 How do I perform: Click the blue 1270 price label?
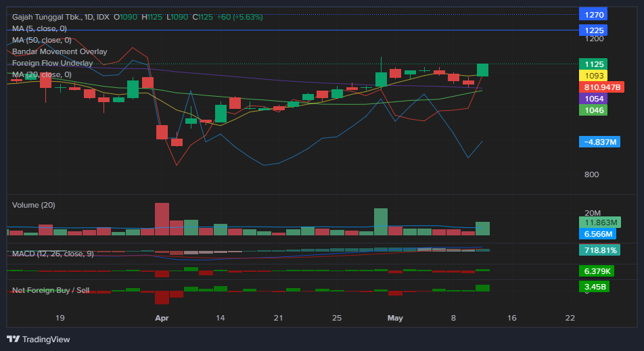pos(593,14)
